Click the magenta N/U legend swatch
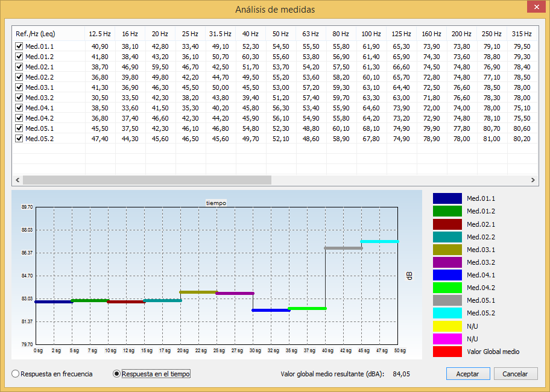The height and width of the screenshot is (392, 550). [x=447, y=339]
